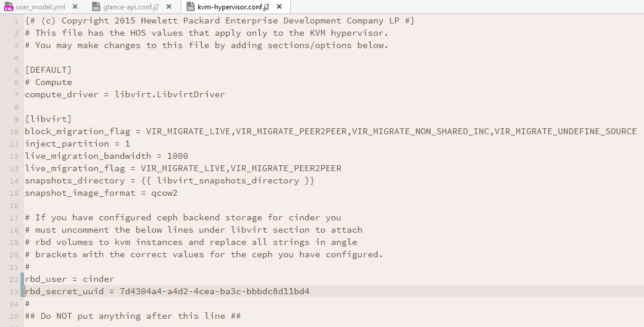The height and width of the screenshot is (327, 644).
Task: Click the rbd_secret_uuid value
Action: pos(213,291)
